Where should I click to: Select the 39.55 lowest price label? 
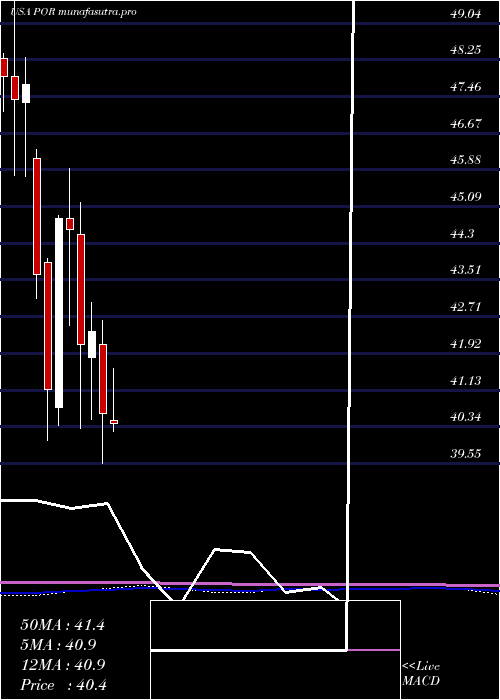coord(465,454)
